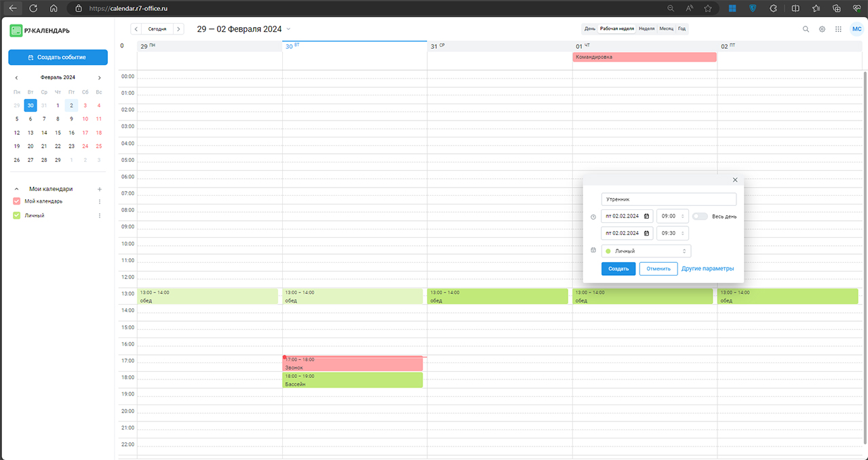Uncheck Личный calendar checkbox

click(x=17, y=215)
